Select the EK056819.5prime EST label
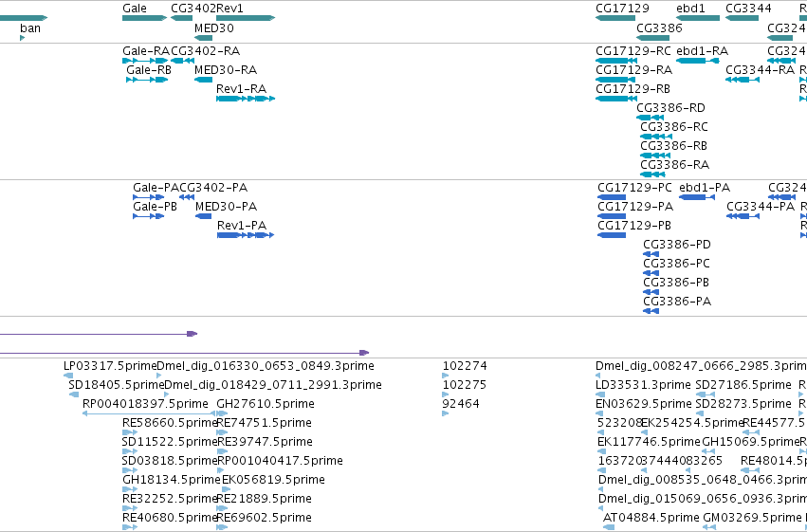Image resolution: width=807 pixels, height=532 pixels. point(274,481)
